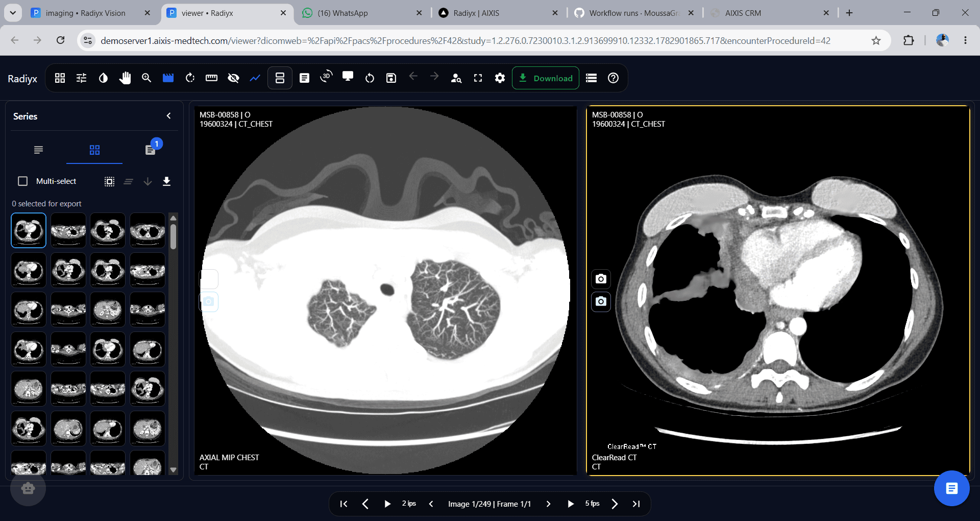The image size is (980, 521).
Task: Open the reports tab with badge 1
Action: (x=151, y=149)
